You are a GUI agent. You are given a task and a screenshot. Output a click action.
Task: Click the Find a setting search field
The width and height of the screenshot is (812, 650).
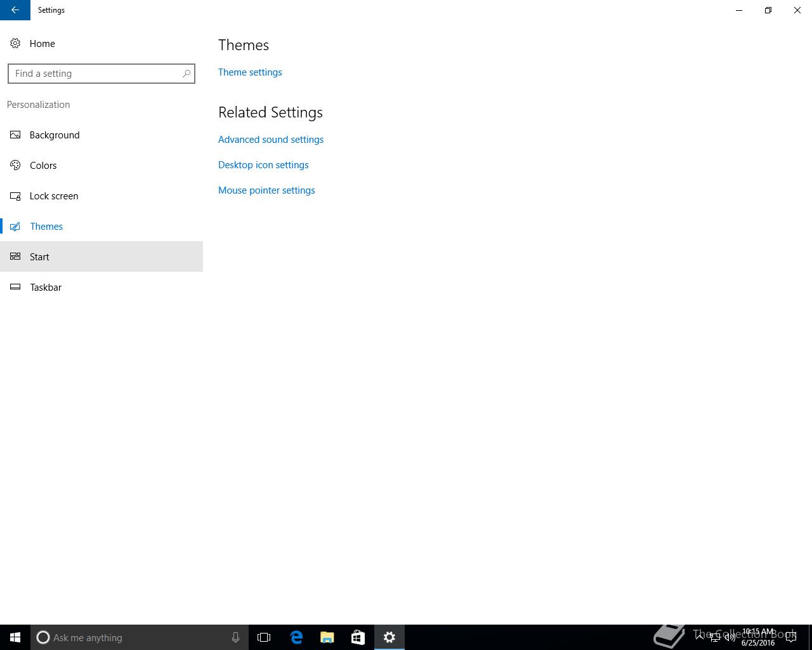(101, 74)
